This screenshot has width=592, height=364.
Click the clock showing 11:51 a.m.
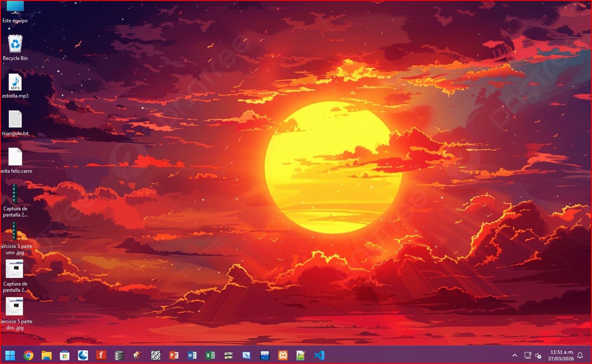pos(561,355)
